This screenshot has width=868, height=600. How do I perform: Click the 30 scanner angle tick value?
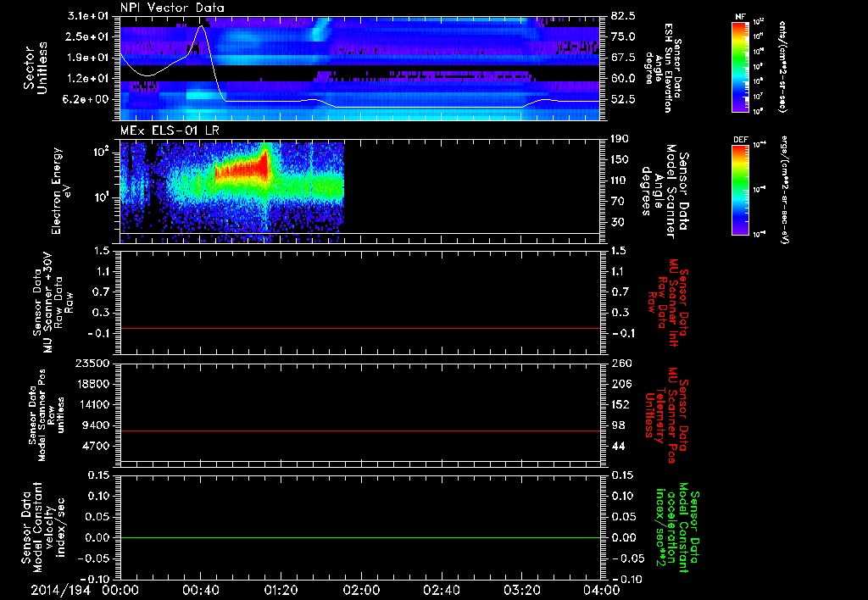coord(617,223)
